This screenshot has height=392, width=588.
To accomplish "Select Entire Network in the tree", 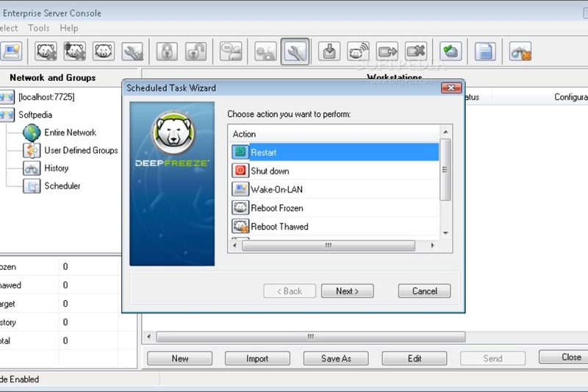I will [70, 132].
